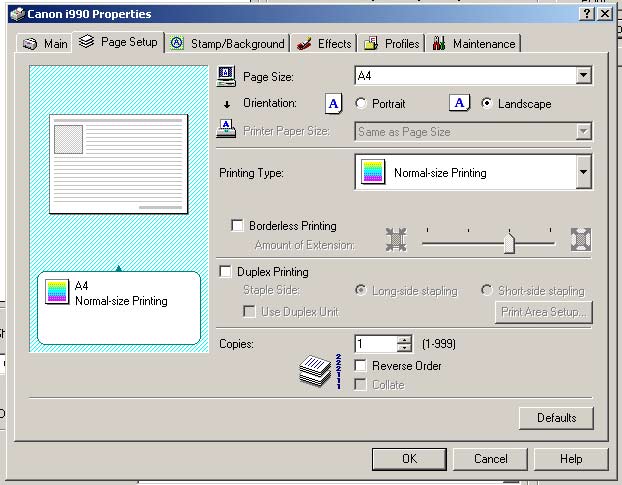Go to the Profiles tab
This screenshot has width=622, height=485.
[391, 43]
